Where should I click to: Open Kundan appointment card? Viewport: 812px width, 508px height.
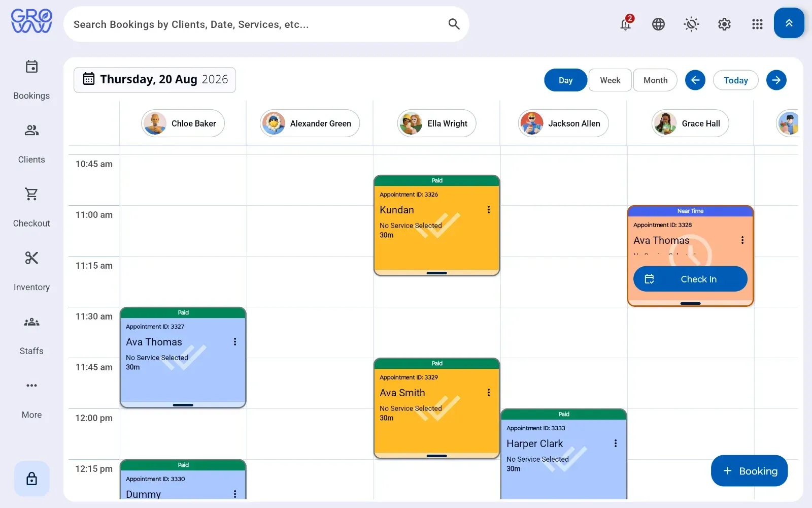pos(436,226)
